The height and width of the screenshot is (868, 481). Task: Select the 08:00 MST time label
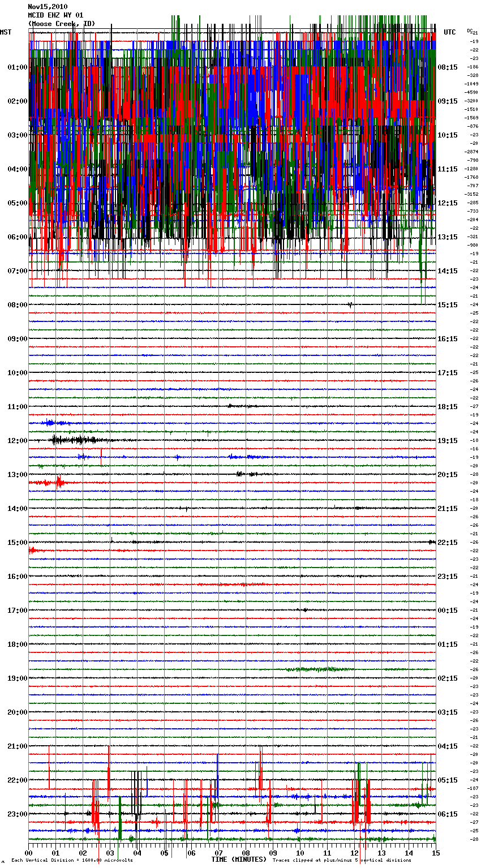[x=18, y=305]
